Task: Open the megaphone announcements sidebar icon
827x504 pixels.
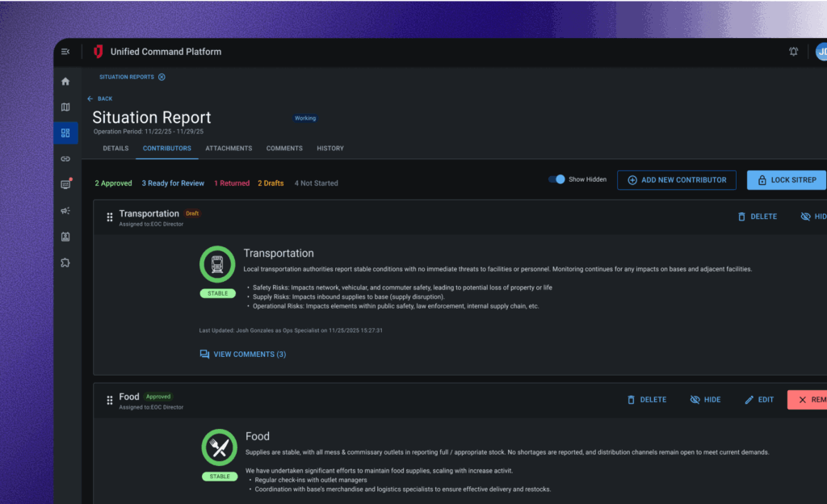Action: 65,211
